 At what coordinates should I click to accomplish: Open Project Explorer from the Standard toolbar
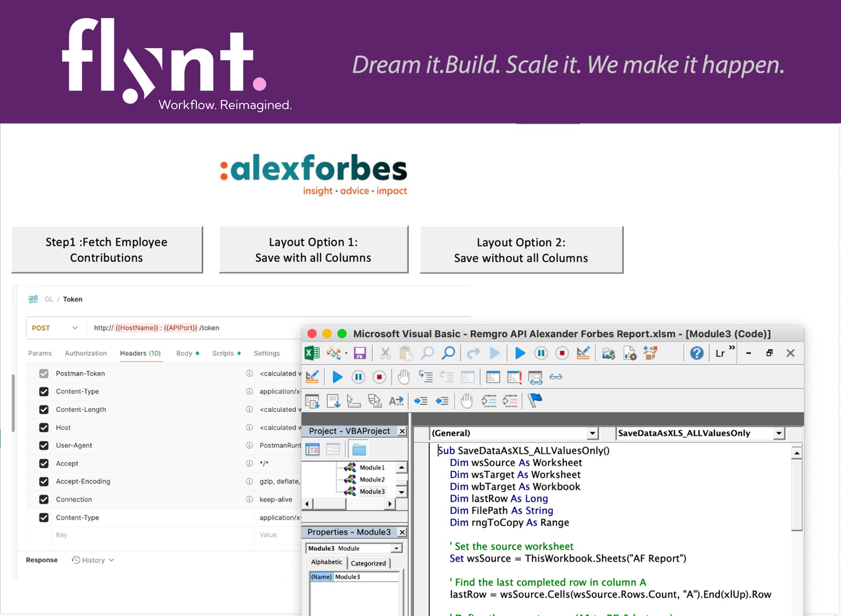(608, 353)
